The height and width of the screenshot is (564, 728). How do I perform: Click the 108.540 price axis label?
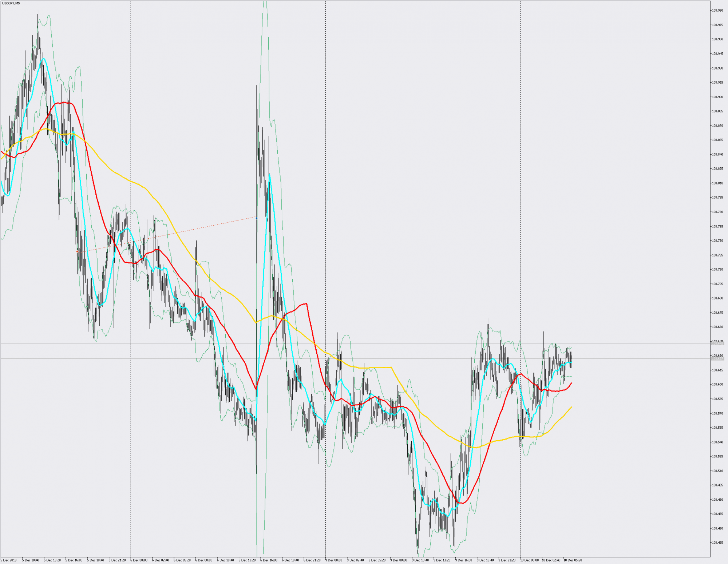point(717,442)
